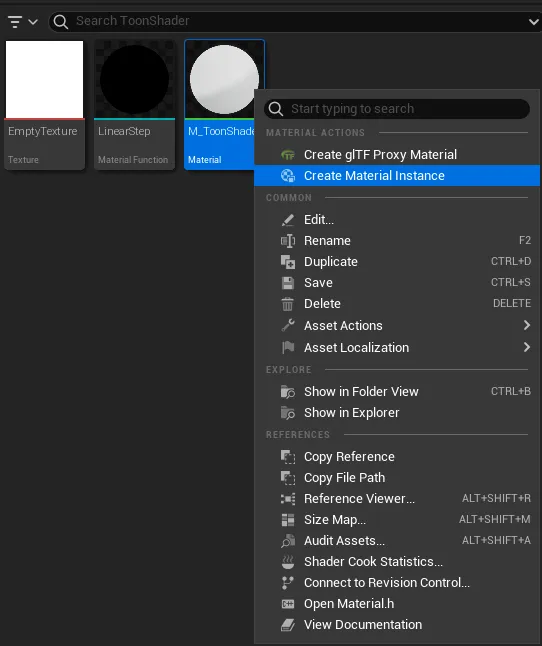This screenshot has width=542, height=646.
Task: Click the Show in Folder View icon
Action: click(288, 392)
